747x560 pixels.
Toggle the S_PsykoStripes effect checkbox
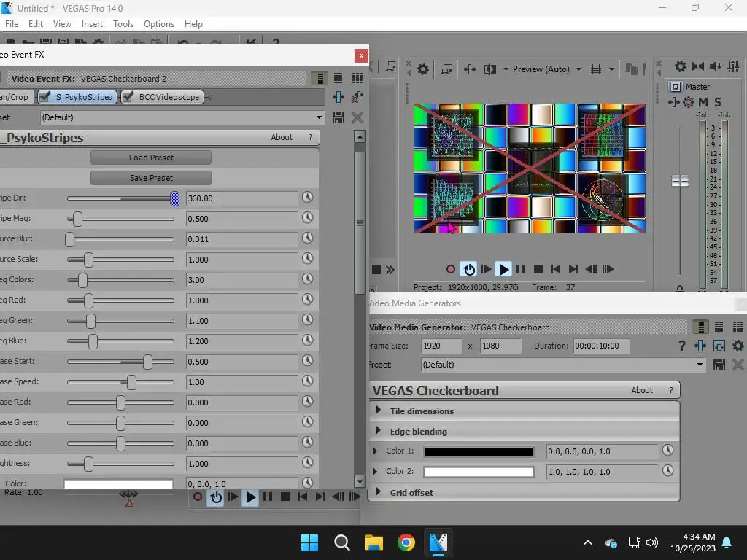click(x=45, y=97)
